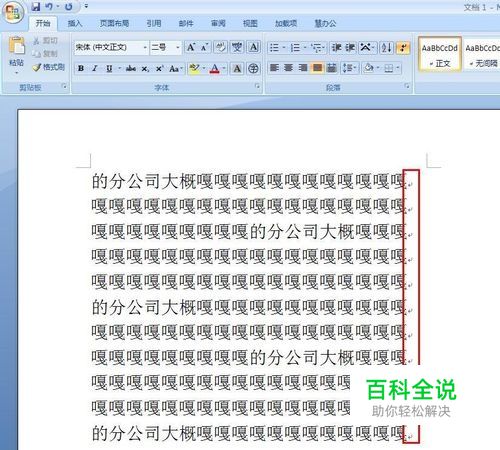Open the phonetic guide 文 tool
The height and width of the screenshot is (450, 500).
point(237,47)
